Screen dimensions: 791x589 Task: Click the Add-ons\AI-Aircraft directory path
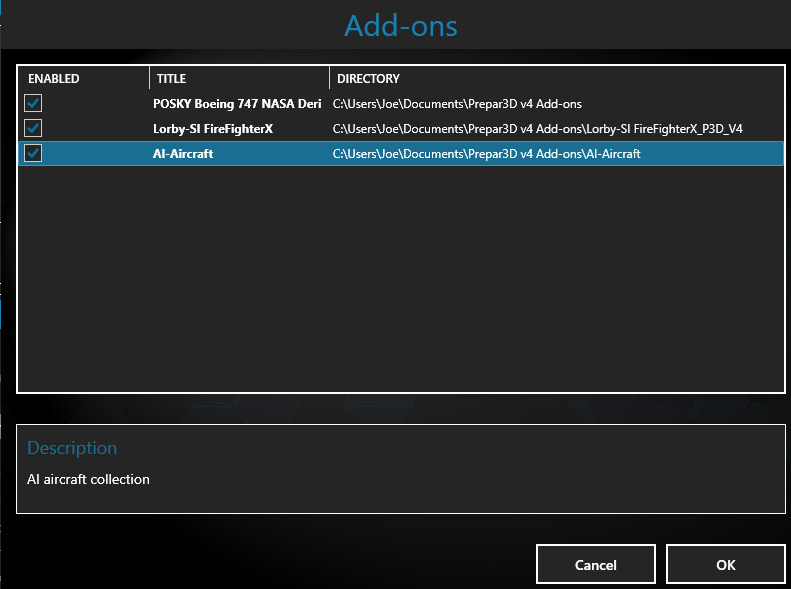click(486, 153)
